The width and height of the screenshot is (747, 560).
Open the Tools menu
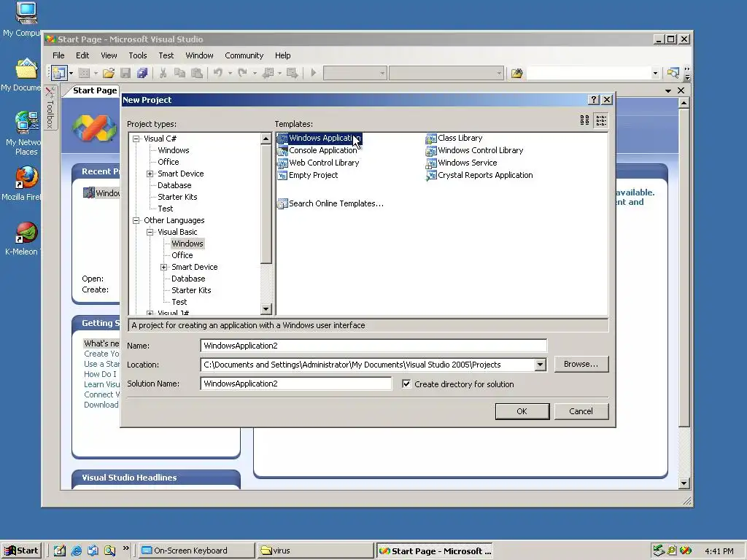click(138, 55)
